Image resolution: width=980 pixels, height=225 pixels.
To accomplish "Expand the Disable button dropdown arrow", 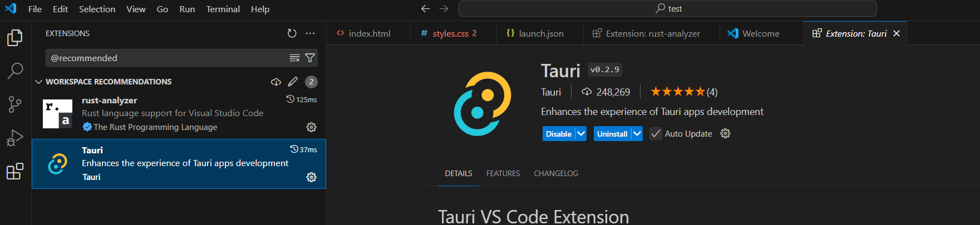I will 581,134.
